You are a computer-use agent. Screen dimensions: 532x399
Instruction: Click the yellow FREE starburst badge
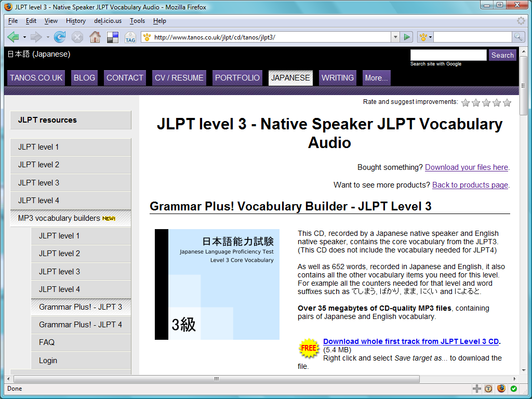coord(309,349)
